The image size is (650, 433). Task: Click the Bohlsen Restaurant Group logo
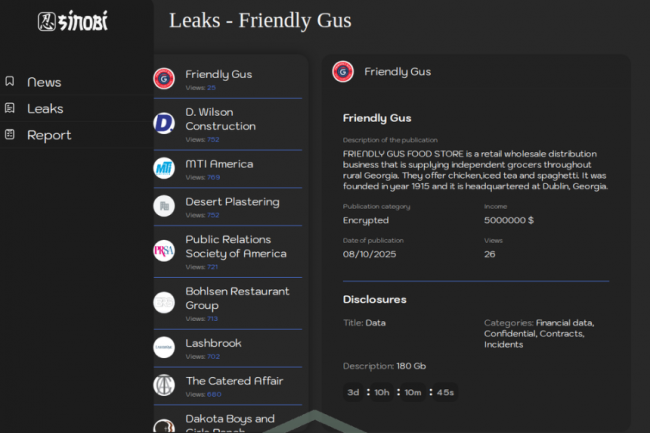click(x=164, y=302)
